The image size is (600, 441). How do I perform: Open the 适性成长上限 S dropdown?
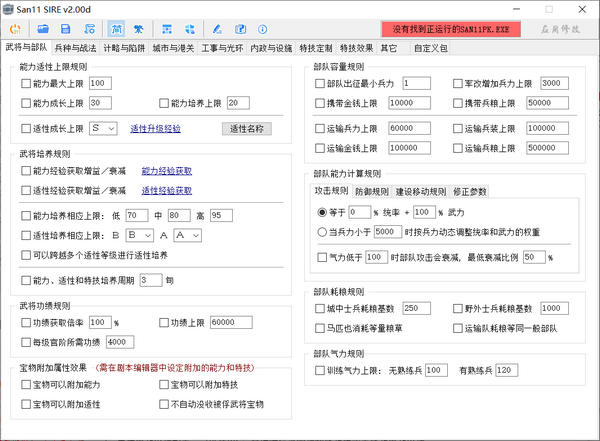[103, 129]
